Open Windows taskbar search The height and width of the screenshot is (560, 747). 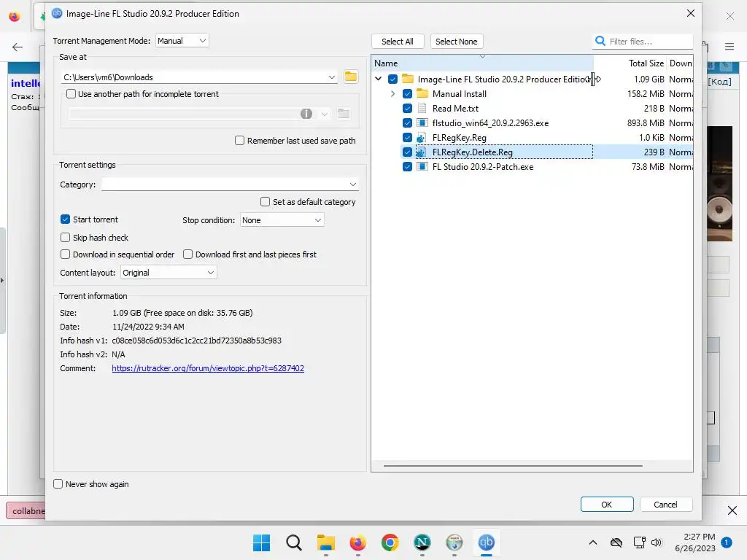click(293, 542)
